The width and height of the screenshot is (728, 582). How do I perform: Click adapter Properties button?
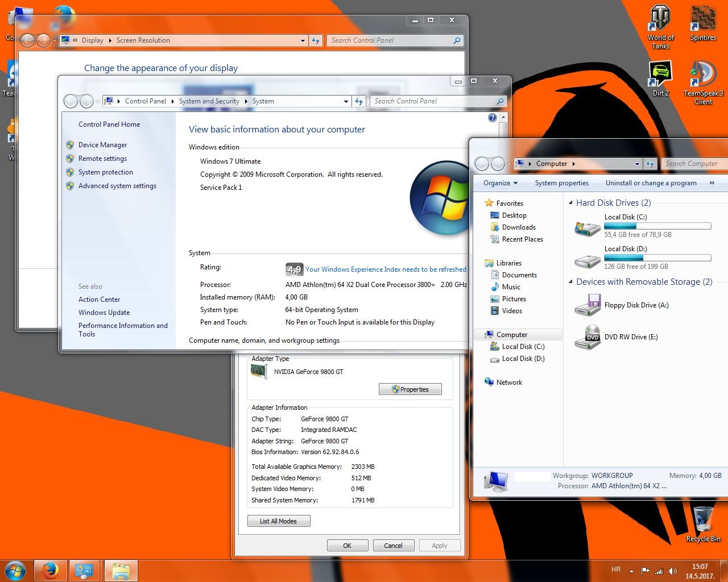[x=410, y=389]
